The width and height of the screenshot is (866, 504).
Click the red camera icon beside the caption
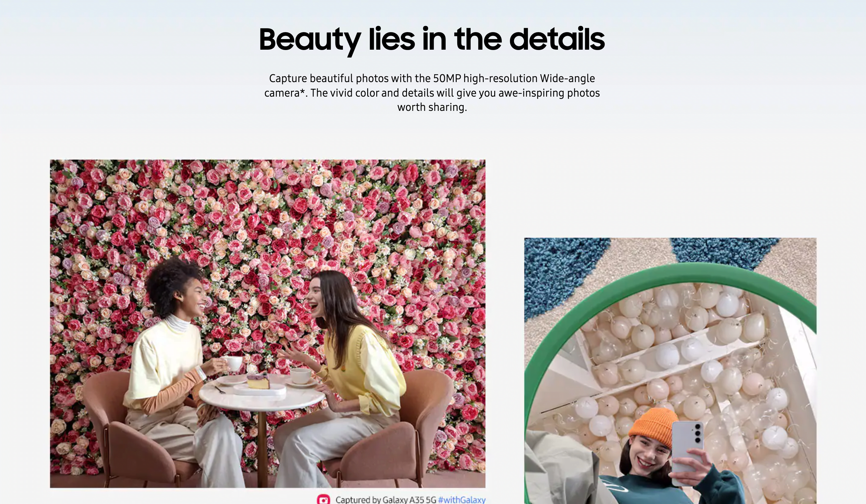point(323,499)
